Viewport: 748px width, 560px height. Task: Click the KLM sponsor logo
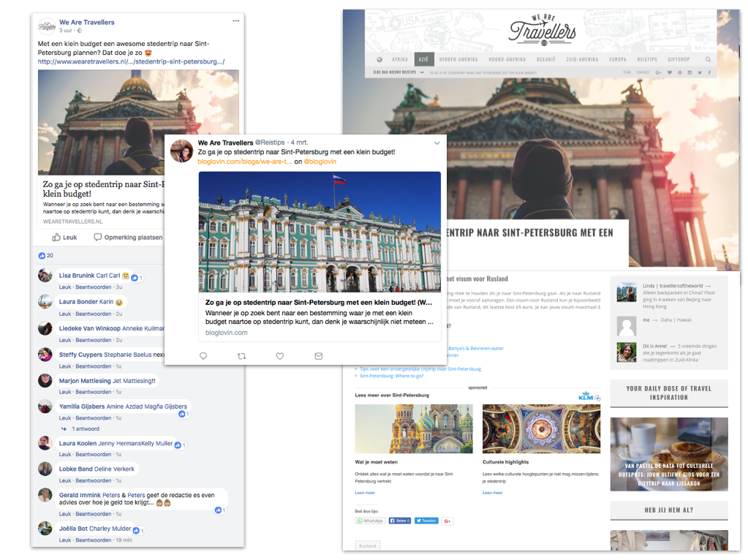[586, 397]
